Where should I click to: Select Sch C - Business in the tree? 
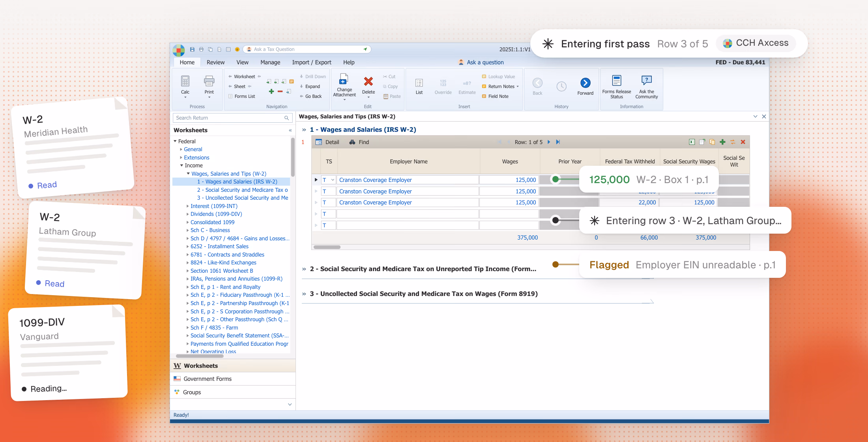click(210, 230)
